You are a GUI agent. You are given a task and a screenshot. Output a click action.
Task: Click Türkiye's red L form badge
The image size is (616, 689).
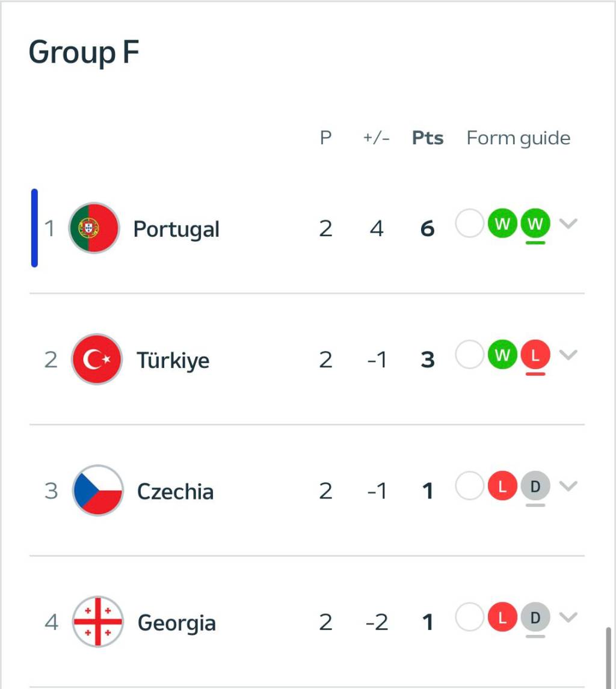coord(535,355)
